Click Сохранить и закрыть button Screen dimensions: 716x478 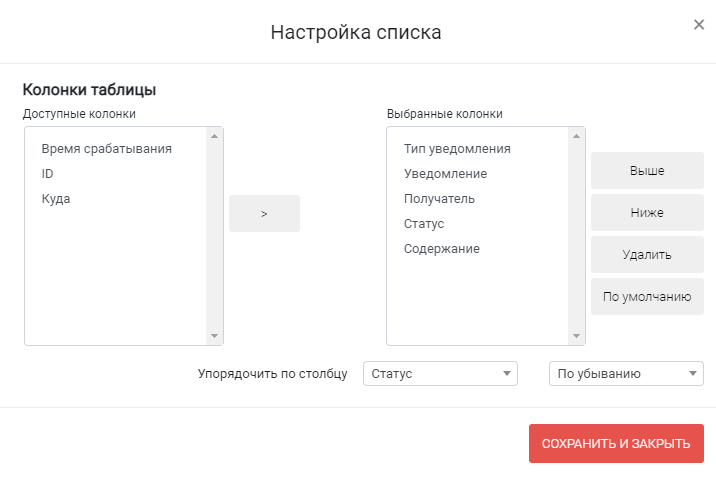click(616, 443)
